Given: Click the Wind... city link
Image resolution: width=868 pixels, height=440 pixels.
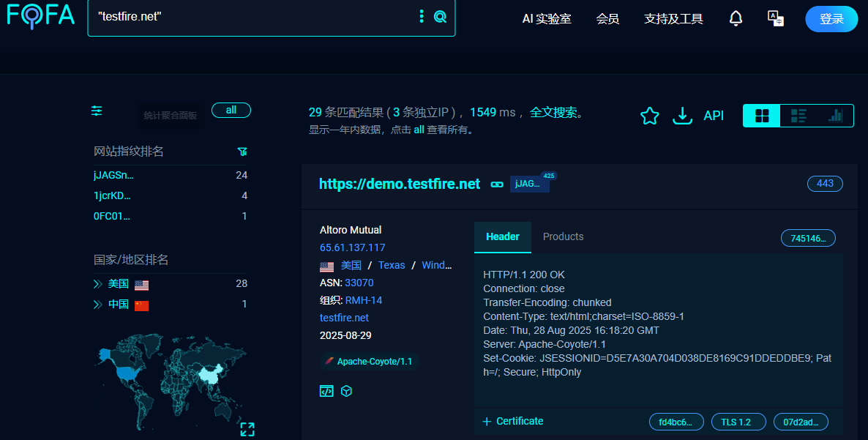Looking at the screenshot, I should [x=437, y=265].
